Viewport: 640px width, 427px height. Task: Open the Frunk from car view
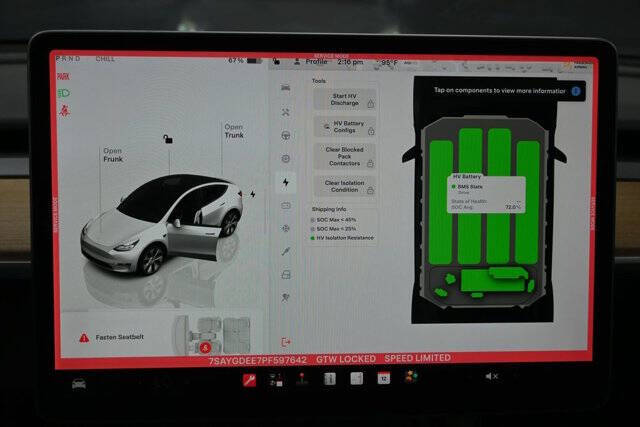113,155
